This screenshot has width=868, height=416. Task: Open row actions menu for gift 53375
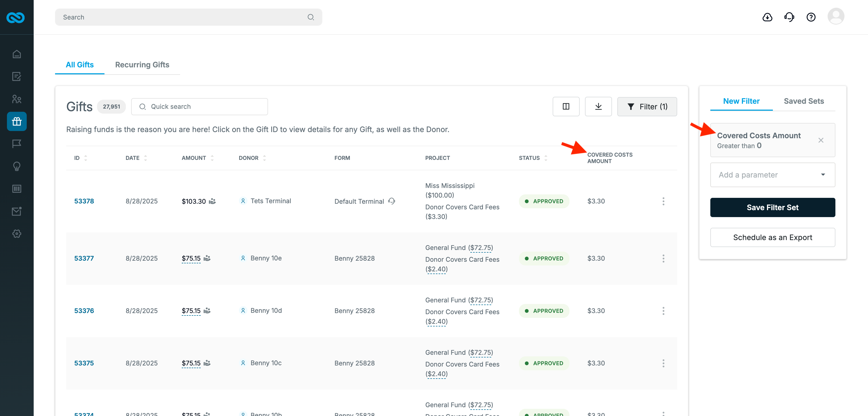coord(663,363)
